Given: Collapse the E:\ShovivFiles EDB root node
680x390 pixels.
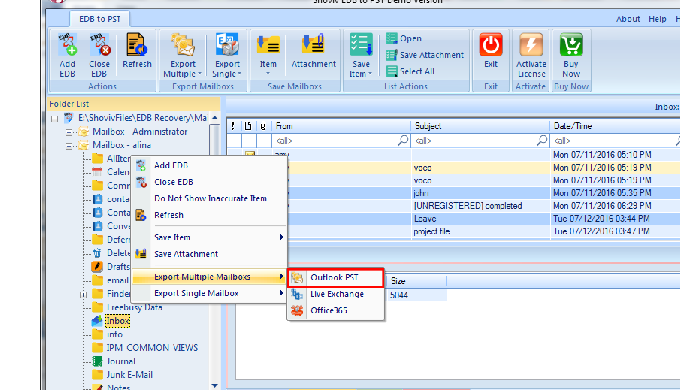Looking at the screenshot, I should pos(54,118).
